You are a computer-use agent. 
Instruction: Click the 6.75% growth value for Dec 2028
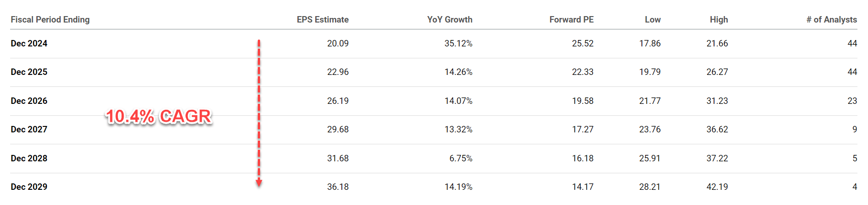coord(460,159)
